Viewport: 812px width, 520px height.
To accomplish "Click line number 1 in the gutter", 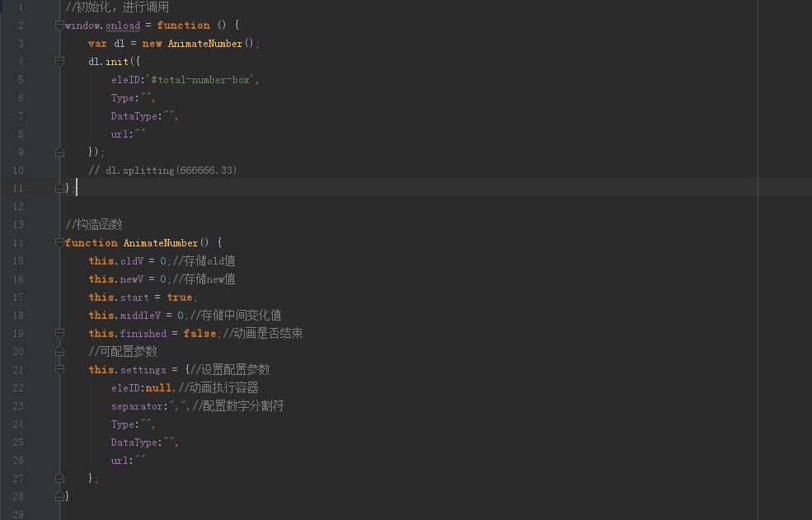I will (x=21, y=7).
